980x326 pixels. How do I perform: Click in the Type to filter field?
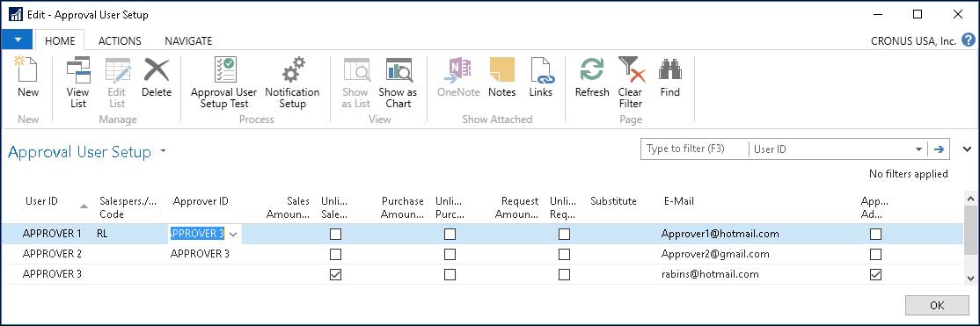point(695,149)
